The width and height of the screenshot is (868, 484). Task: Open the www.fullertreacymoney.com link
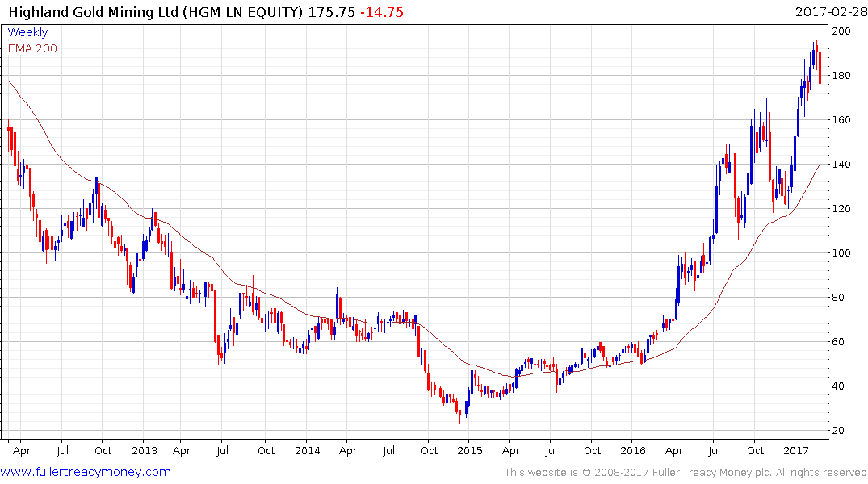86,472
